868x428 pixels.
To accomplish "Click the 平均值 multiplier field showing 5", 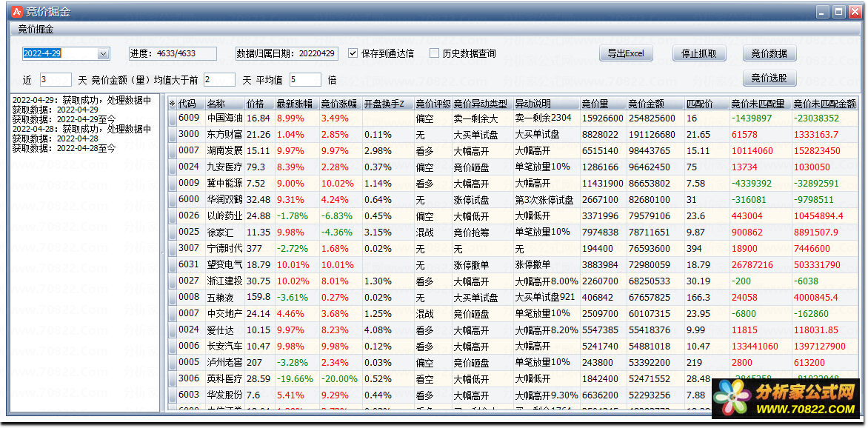I will coord(305,80).
